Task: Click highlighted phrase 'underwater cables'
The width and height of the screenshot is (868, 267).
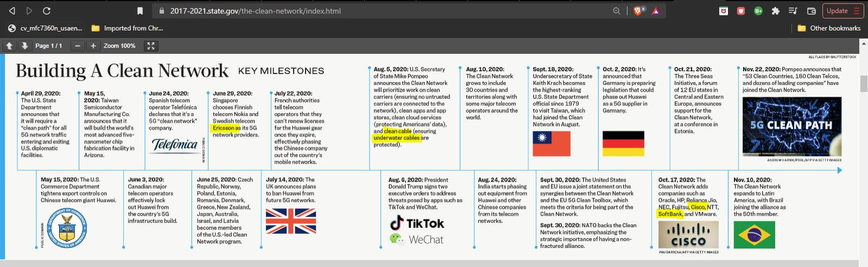Action: (396, 138)
